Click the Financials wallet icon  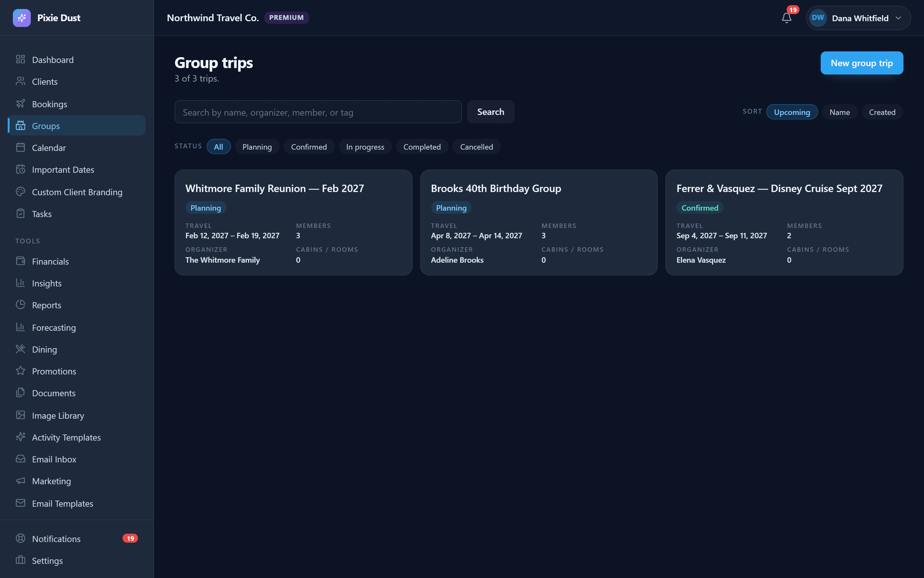(x=21, y=261)
